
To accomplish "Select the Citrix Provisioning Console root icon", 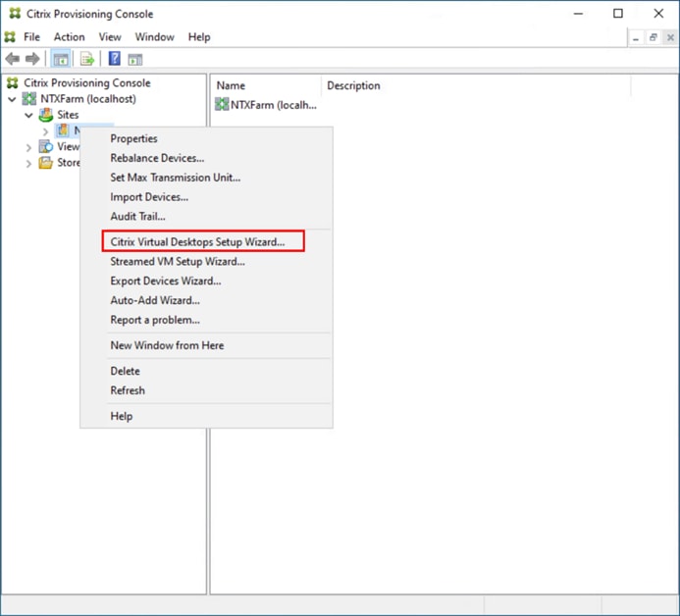I will (13, 82).
